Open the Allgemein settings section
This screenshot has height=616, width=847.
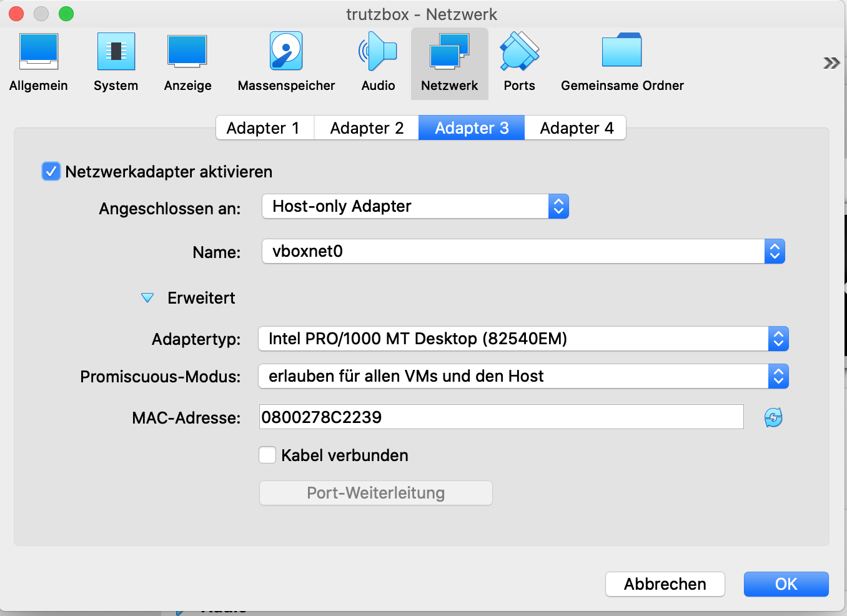click(39, 62)
